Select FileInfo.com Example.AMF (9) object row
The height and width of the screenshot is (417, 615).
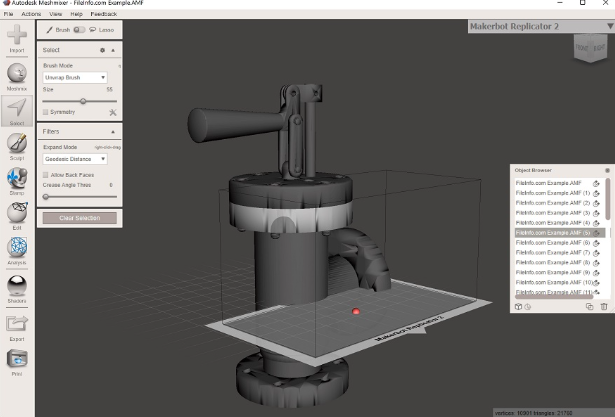click(x=560, y=273)
